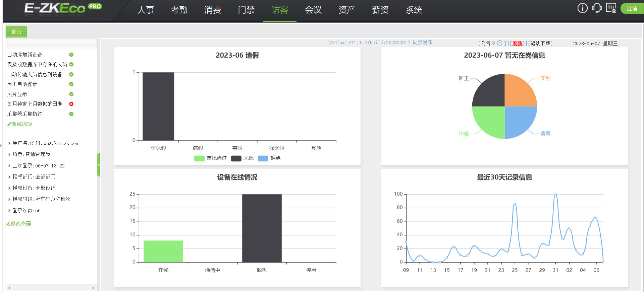Click the 驱动下载 driver download link
644x292 pixels.
click(x=540, y=43)
